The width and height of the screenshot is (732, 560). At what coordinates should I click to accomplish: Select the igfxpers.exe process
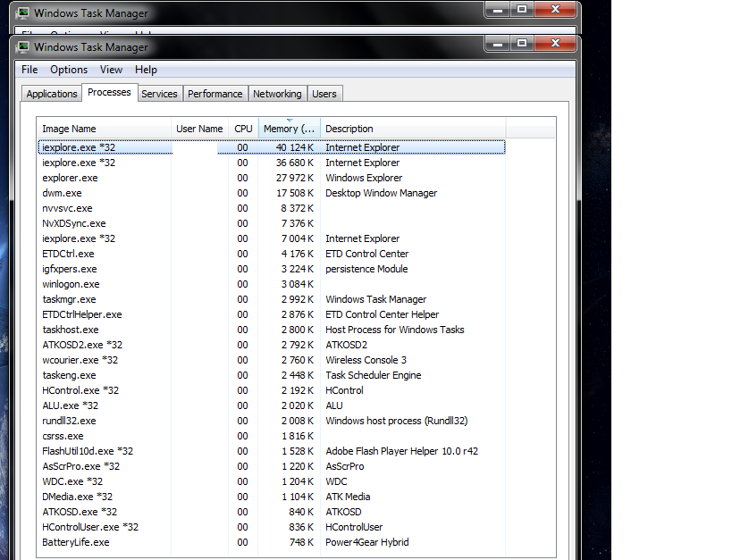click(x=271, y=269)
